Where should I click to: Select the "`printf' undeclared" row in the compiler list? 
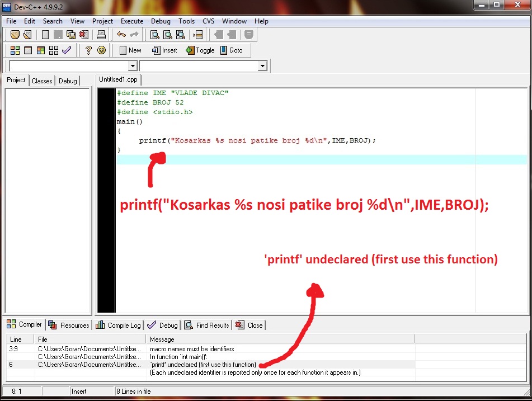[x=211, y=364]
